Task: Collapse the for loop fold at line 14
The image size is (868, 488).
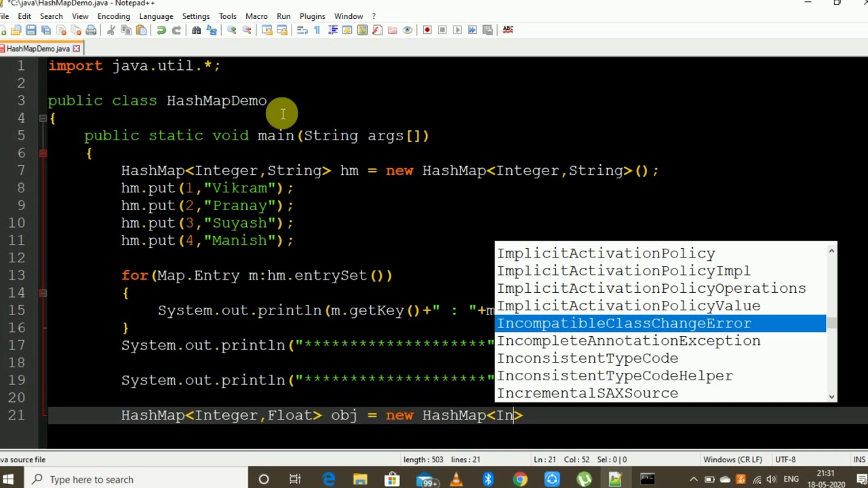Action: click(43, 293)
